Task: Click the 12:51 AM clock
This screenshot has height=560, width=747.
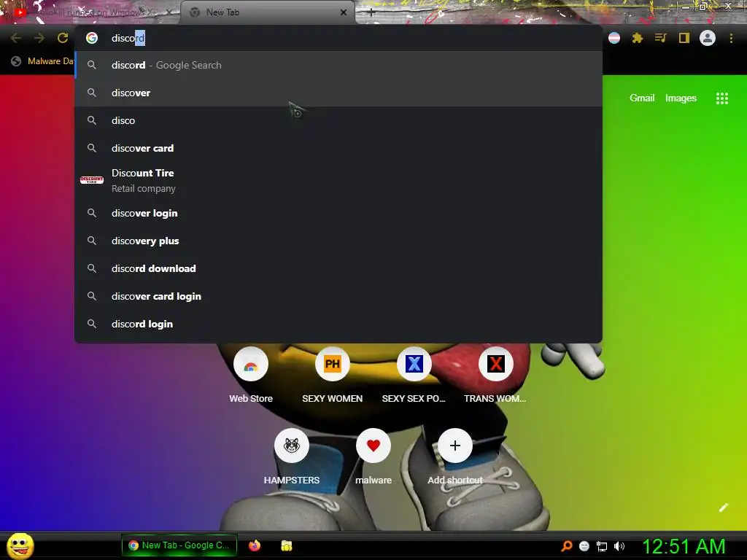Action: pos(684,546)
